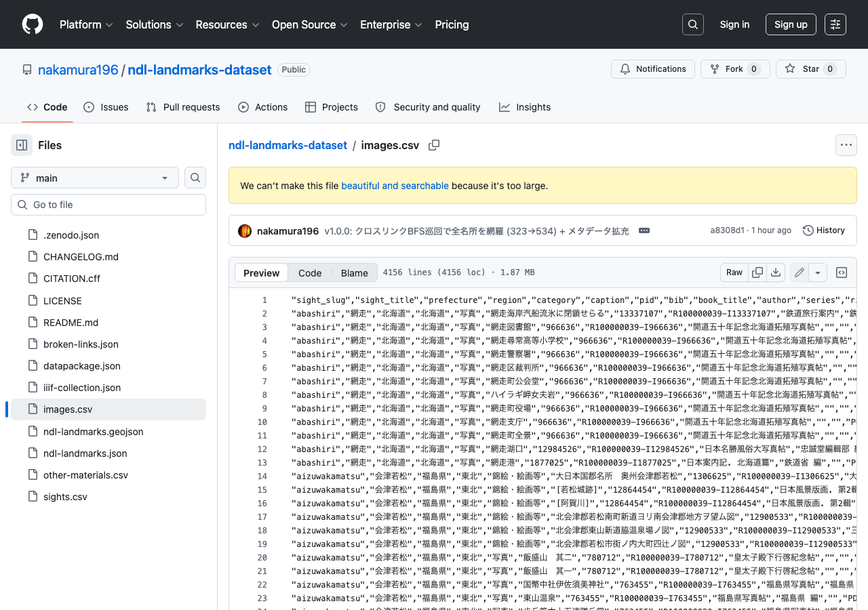Open the search magnifier in header
This screenshot has height=610, width=868.
tap(693, 24)
